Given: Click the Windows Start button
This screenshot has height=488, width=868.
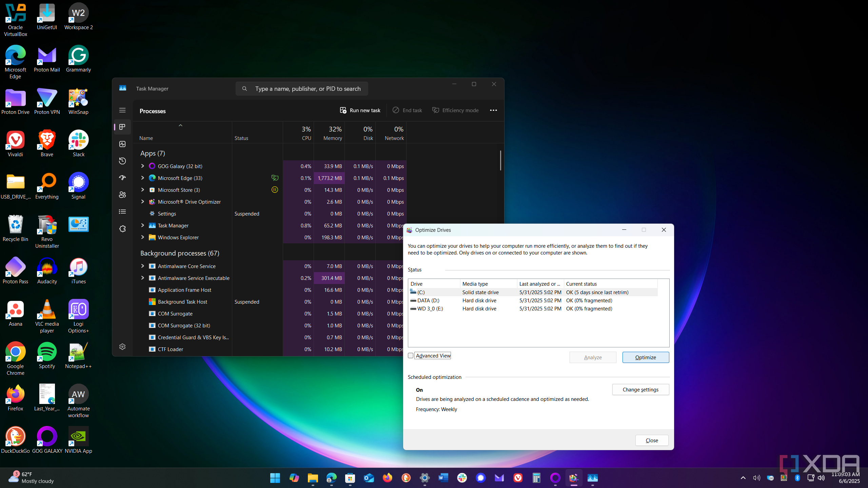Looking at the screenshot, I should click(275, 478).
